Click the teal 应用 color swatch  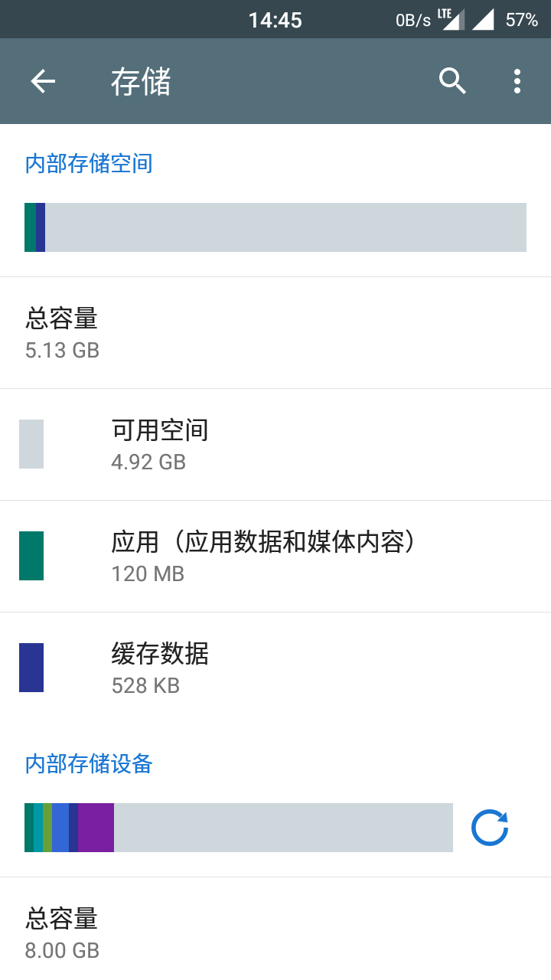click(31, 556)
